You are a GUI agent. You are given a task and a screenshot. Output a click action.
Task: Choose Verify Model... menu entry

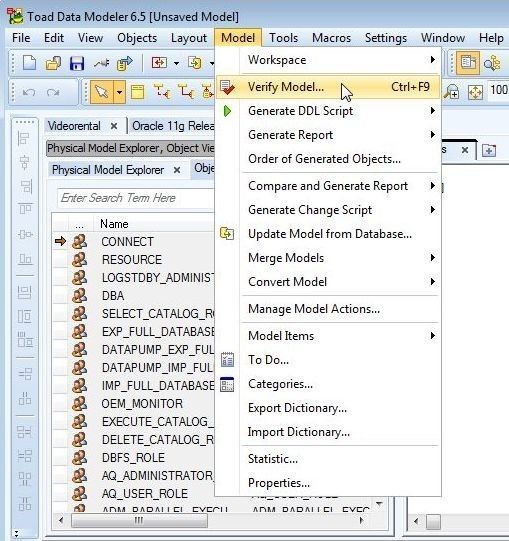pos(328,87)
